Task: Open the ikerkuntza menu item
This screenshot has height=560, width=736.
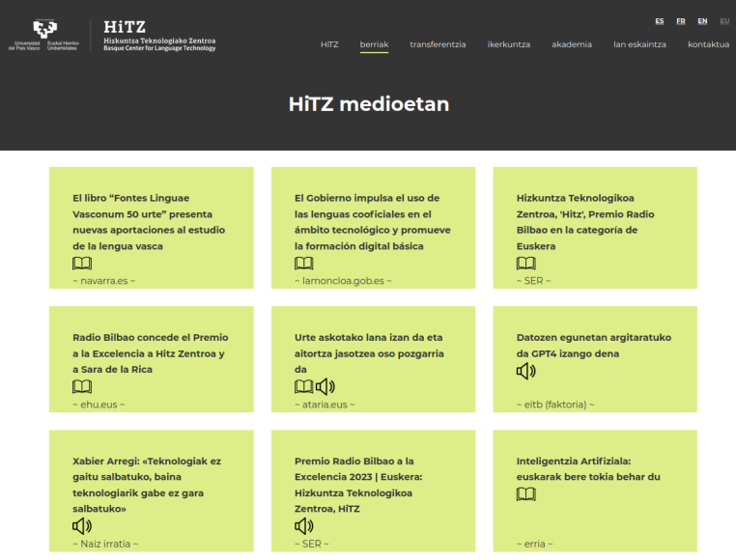Action: (x=509, y=44)
